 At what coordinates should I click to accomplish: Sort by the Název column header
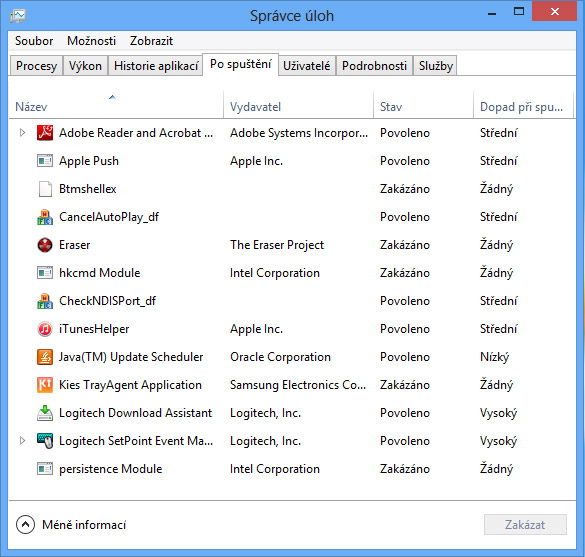point(116,104)
